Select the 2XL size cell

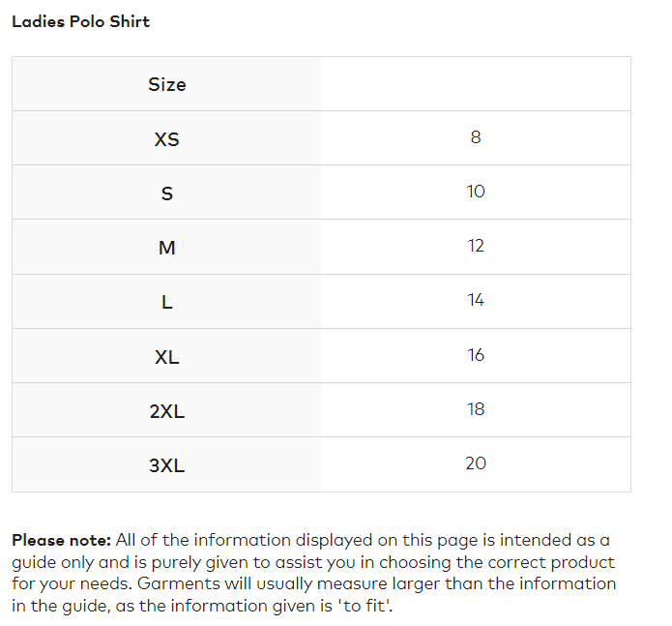(x=166, y=411)
